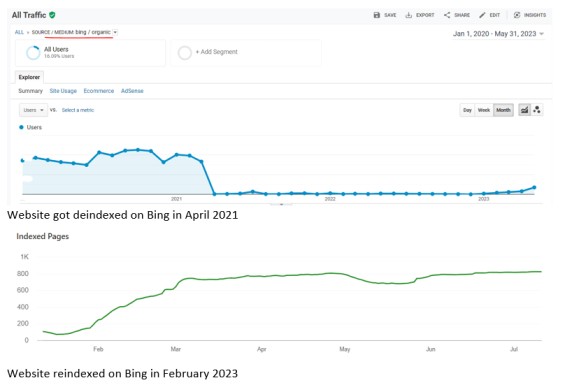565x385 pixels.
Task: Click the 2021 label on chart axis
Action: tap(176, 199)
